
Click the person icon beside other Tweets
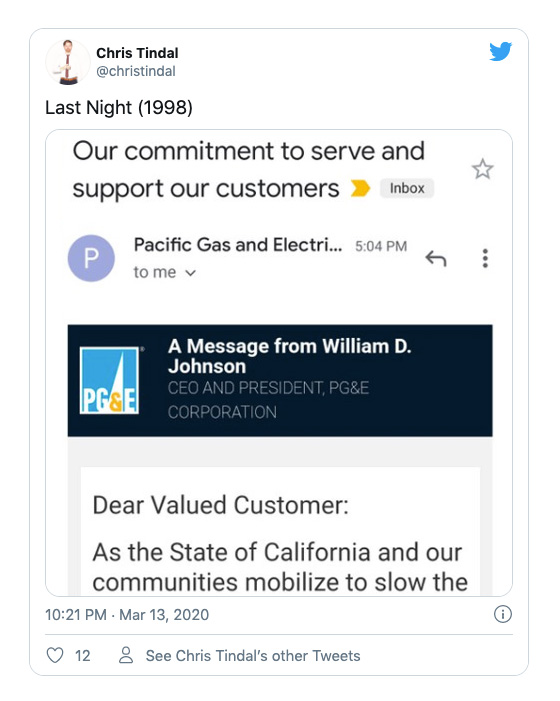(x=126, y=655)
